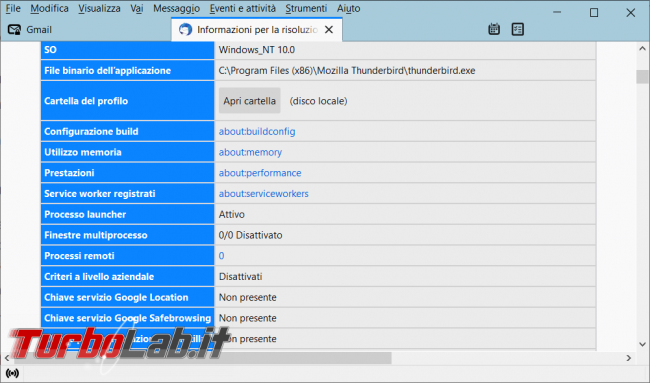The image size is (650, 383).
Task: Open the about:memory link
Action: (x=250, y=152)
